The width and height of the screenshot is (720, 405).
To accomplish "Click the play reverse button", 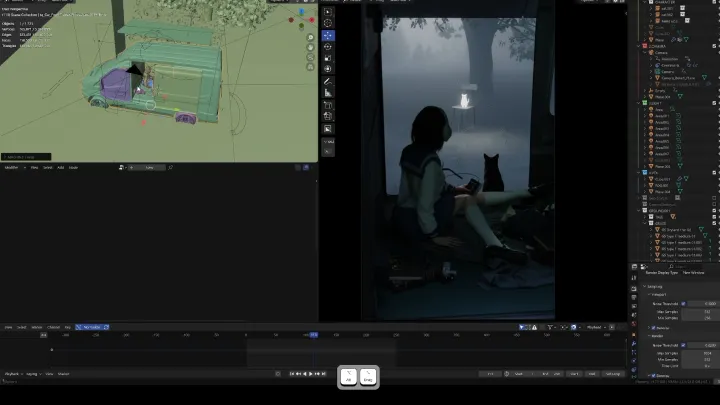I will [x=304, y=374].
